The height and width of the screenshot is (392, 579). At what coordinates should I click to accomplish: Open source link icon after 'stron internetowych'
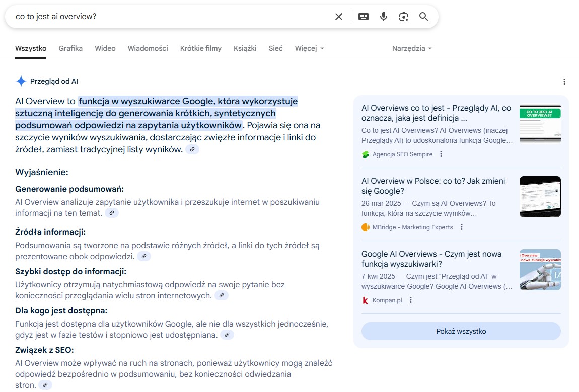[x=221, y=296]
